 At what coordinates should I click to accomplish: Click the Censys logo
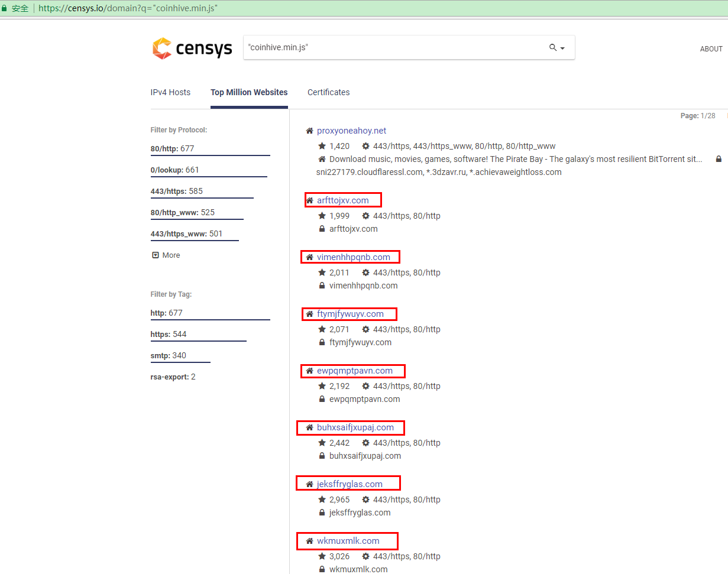192,48
